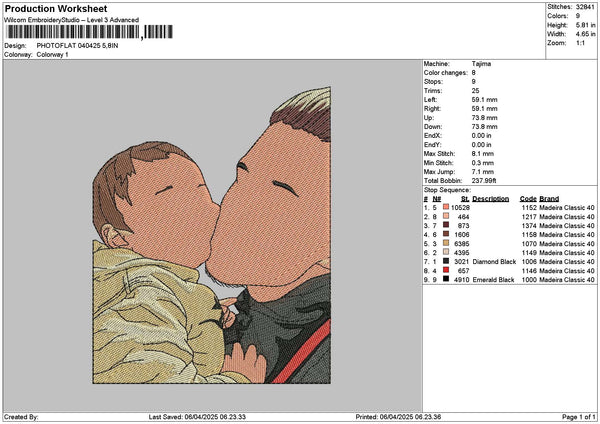
Task: Click the Max Stitch value 8.1 mm
Action: (483, 154)
